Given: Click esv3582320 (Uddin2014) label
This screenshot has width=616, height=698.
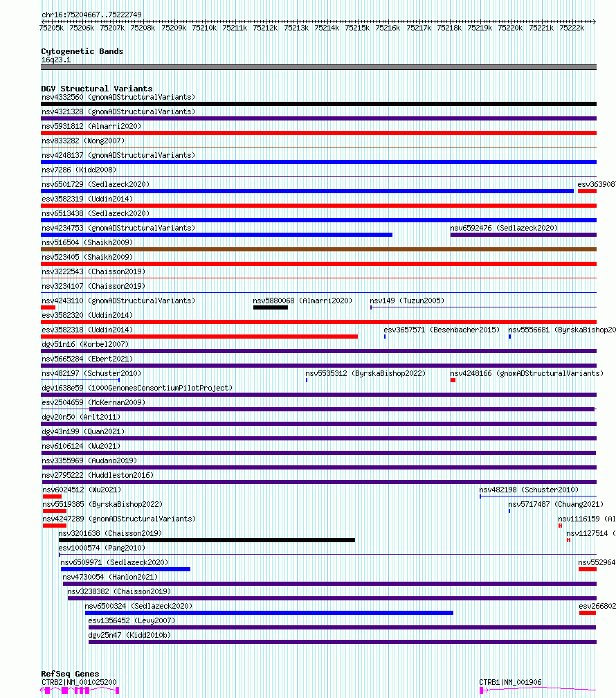Looking at the screenshot, I should [87, 315].
